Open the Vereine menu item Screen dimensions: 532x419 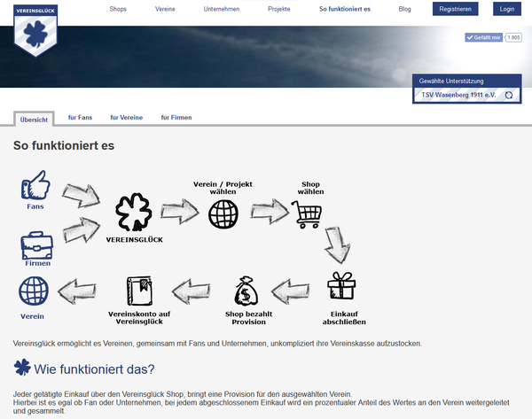point(165,9)
